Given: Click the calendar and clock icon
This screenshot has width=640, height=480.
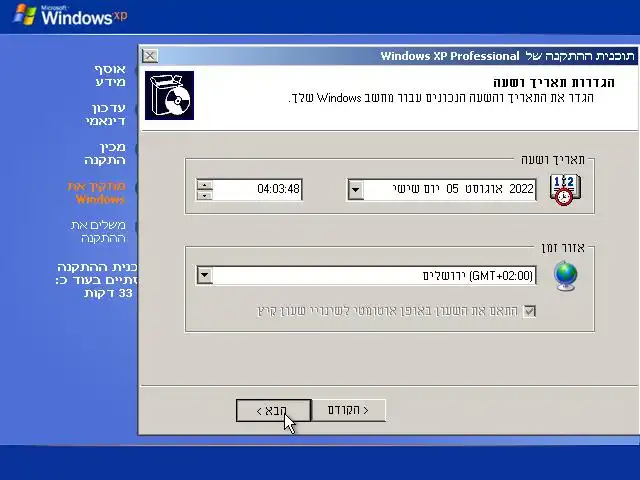Looking at the screenshot, I should (565, 189).
